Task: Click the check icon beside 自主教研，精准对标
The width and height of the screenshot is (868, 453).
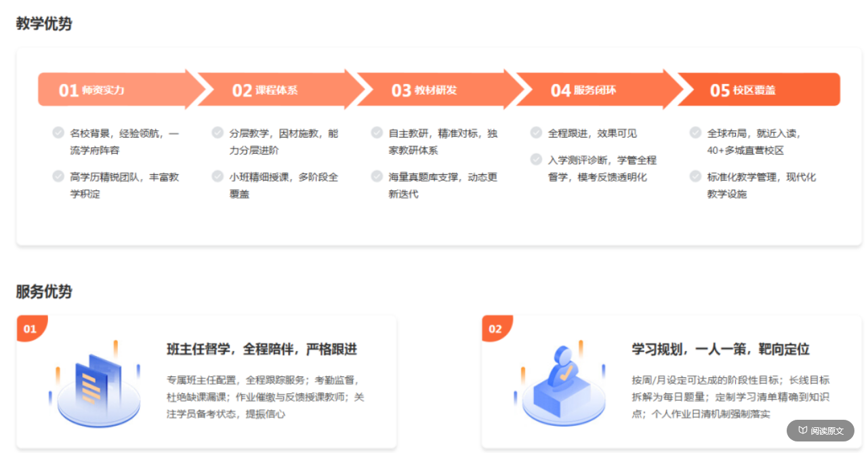Action: click(x=377, y=132)
